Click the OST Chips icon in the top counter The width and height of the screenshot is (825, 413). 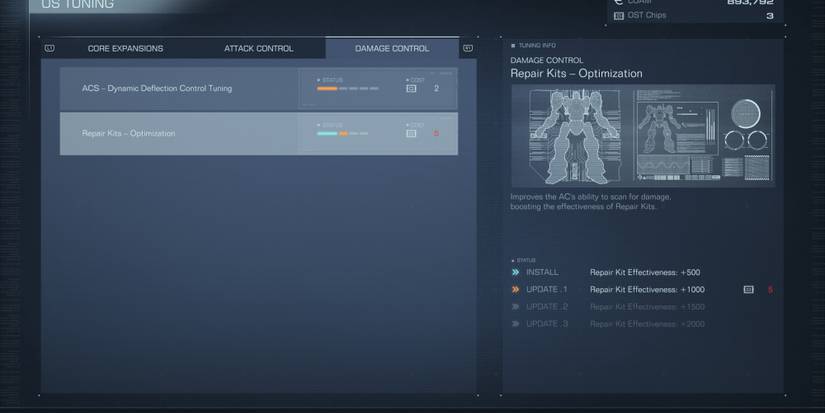coord(619,16)
